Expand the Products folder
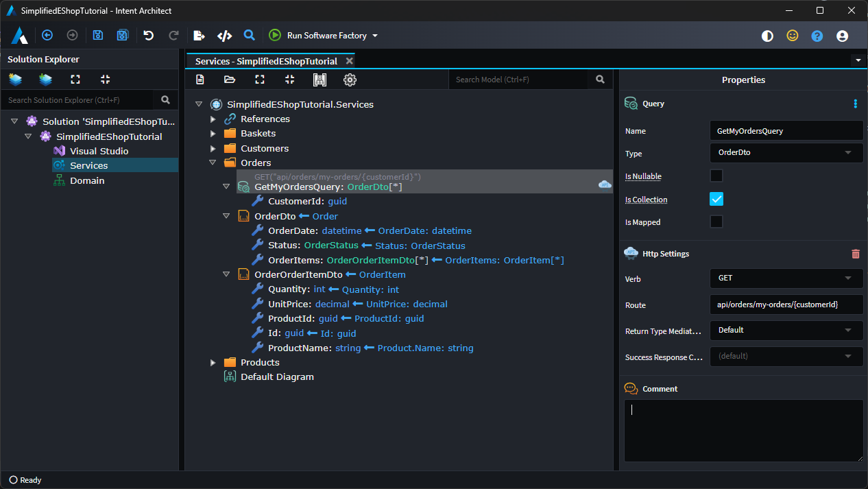Viewport: 868px width, 489px height. 213,363
